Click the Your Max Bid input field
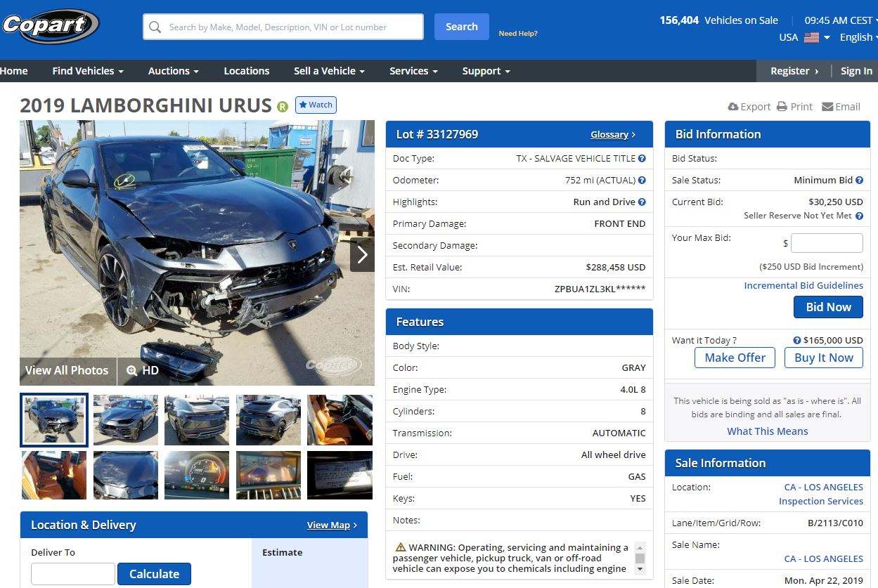The image size is (878, 588). (827, 243)
